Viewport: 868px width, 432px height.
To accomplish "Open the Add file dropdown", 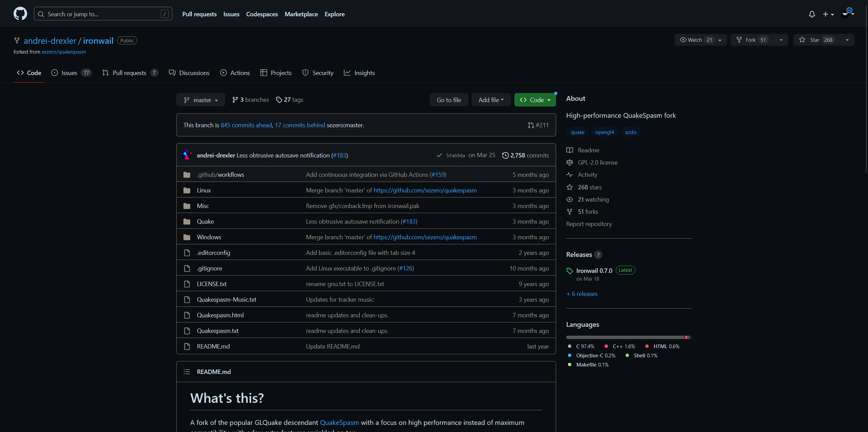I will (x=491, y=100).
